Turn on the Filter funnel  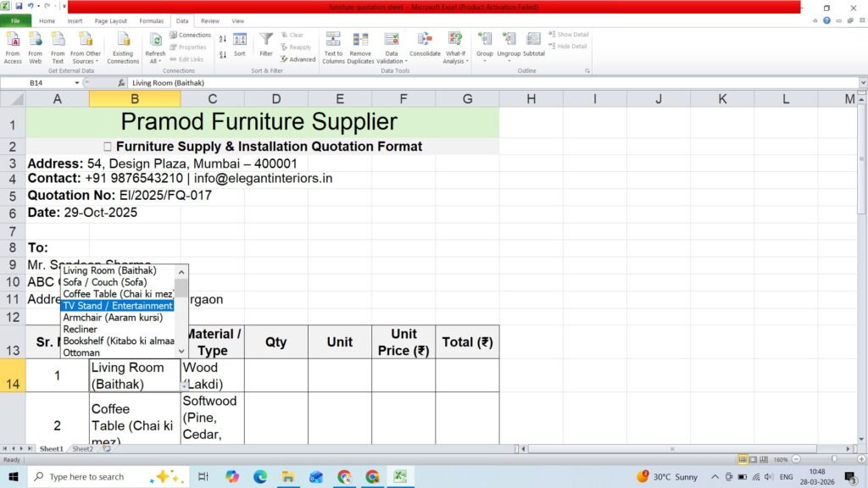click(266, 45)
